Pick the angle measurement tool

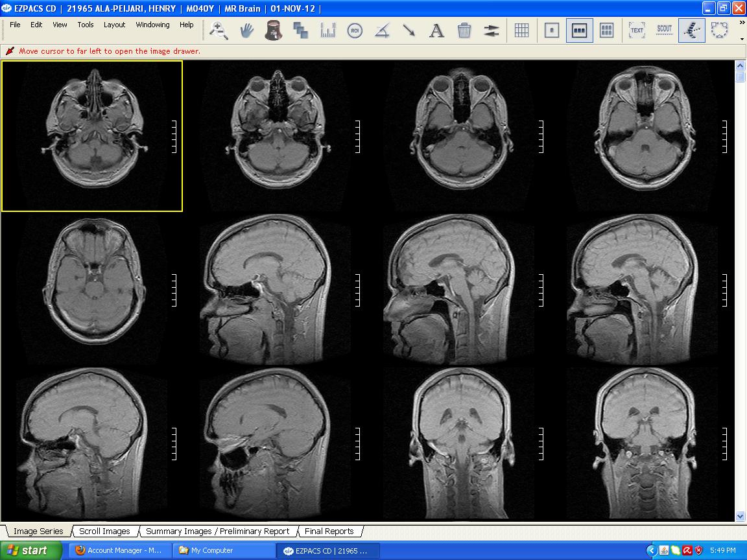pos(382,30)
